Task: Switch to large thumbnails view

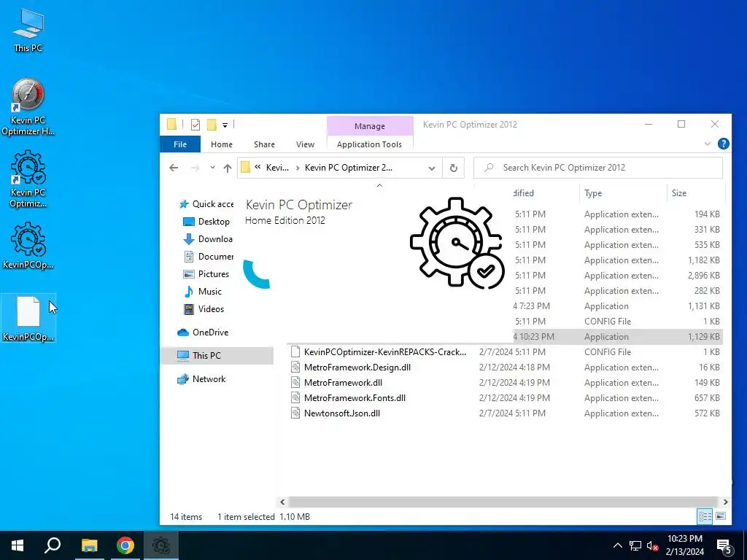Action: pos(721,516)
